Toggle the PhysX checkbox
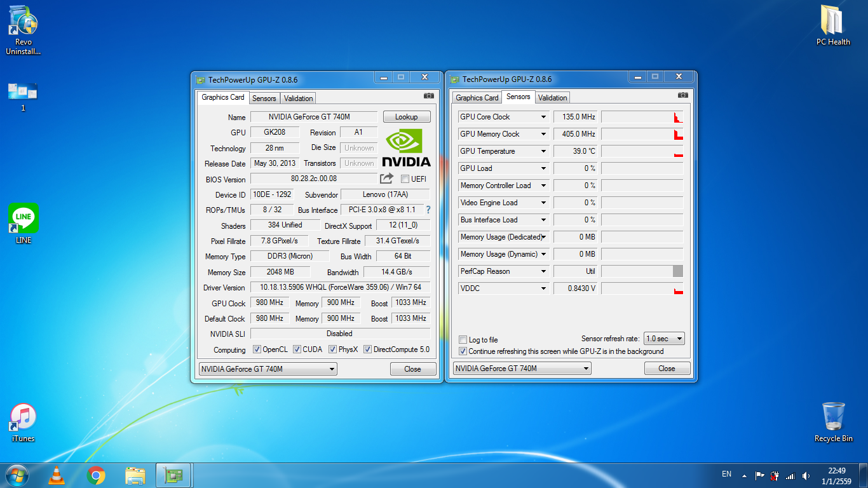Viewport: 868px width, 488px height. point(332,349)
